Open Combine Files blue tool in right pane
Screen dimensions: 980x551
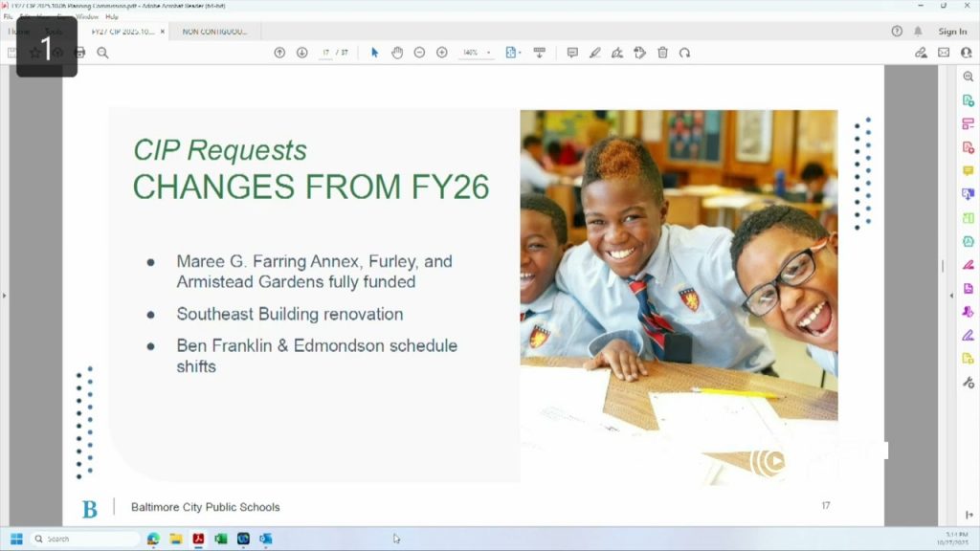point(969,194)
